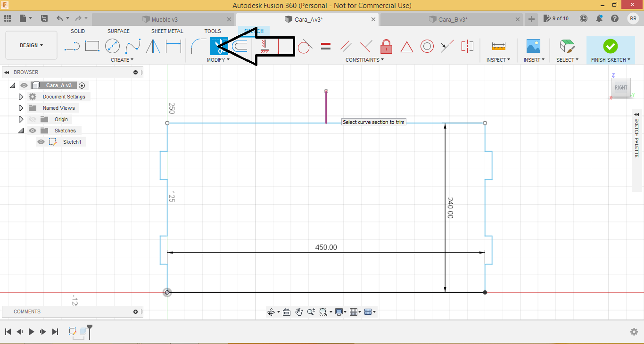The width and height of the screenshot is (644, 344).
Task: Open the job status clock icon
Action: click(584, 18)
